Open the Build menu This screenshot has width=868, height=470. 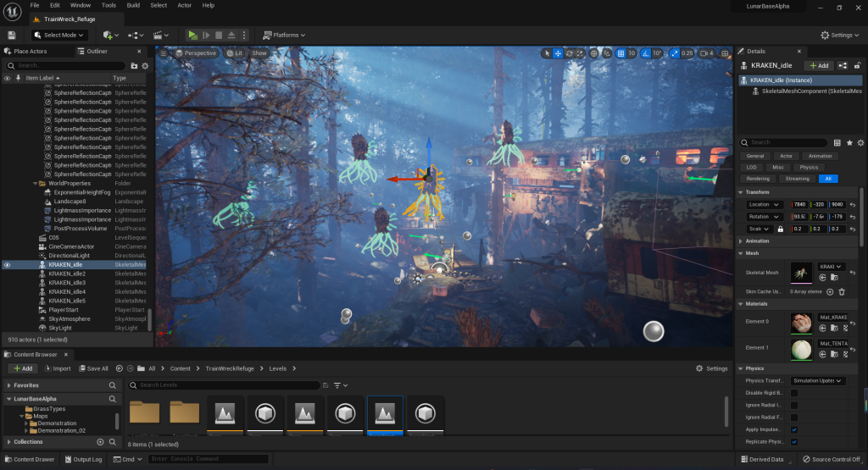133,5
